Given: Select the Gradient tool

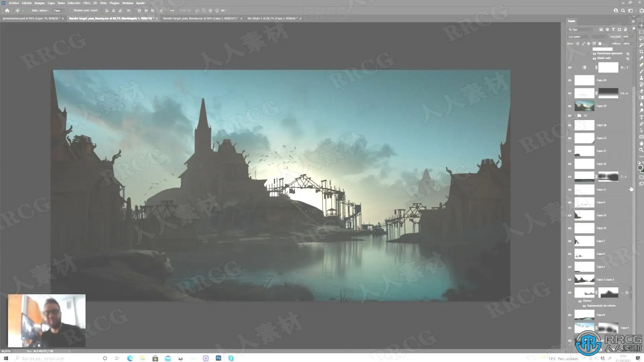Looking at the screenshot, I should tap(641, 98).
